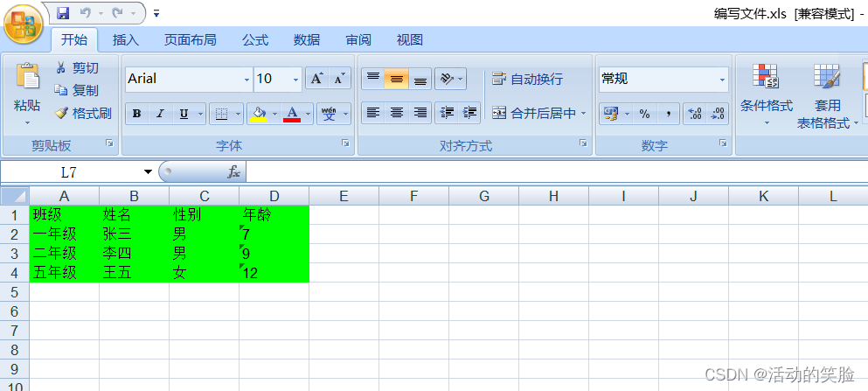
Task: Align text to the left
Action: [373, 113]
